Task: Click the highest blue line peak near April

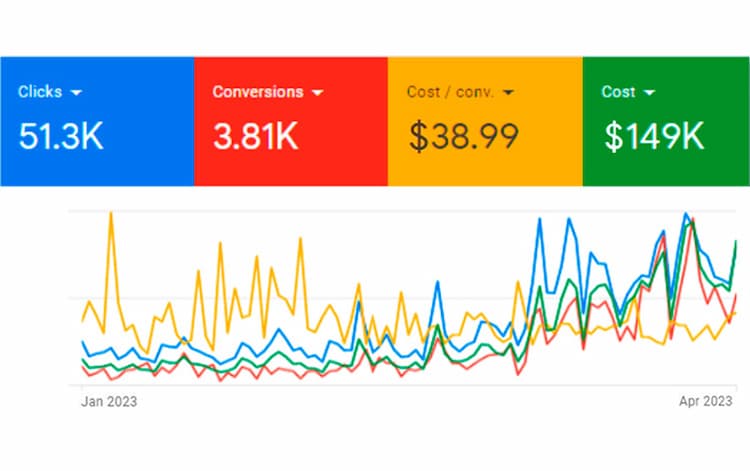Action: [x=686, y=213]
